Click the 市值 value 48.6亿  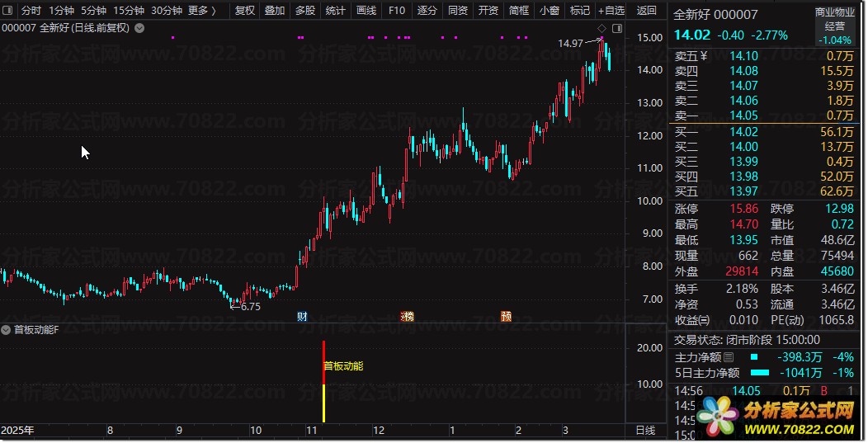pyautogui.click(x=837, y=240)
